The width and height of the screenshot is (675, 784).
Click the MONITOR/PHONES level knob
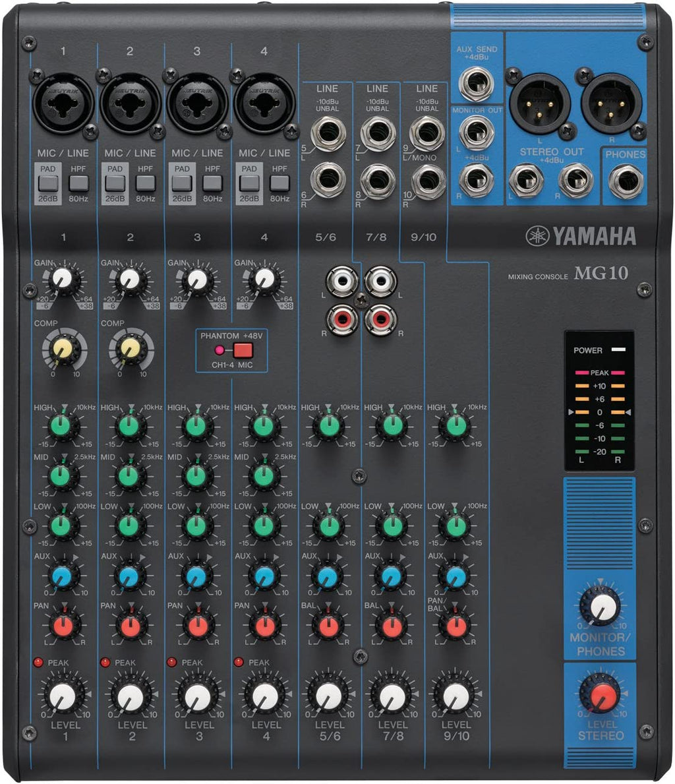[601, 607]
